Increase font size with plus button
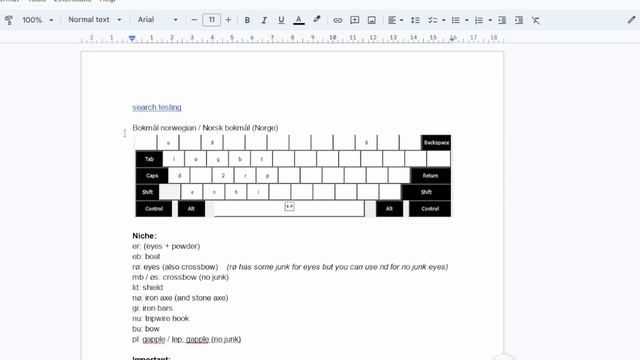Viewport: 640px width, 360px height. click(x=228, y=20)
